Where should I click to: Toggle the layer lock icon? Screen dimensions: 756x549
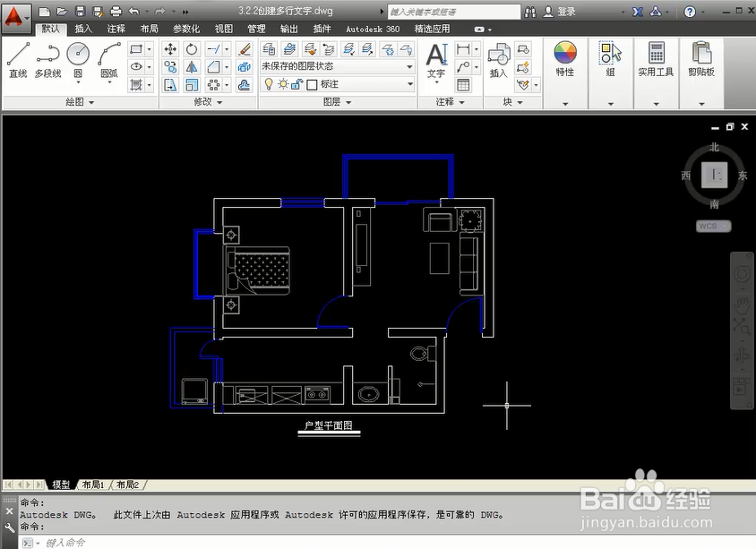pos(297,83)
